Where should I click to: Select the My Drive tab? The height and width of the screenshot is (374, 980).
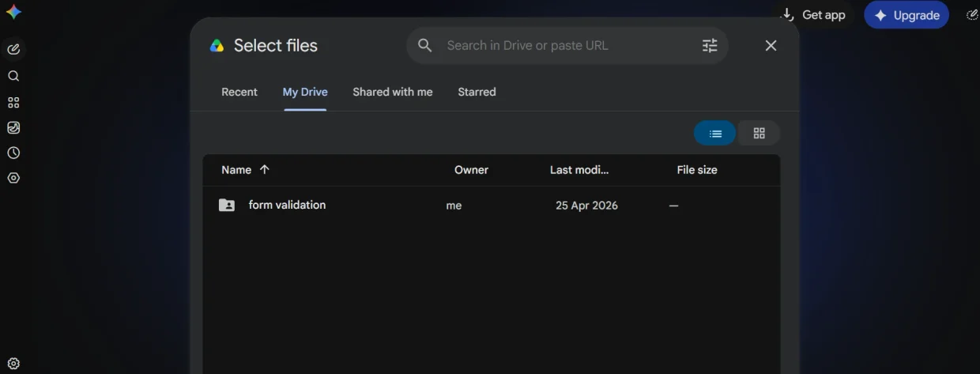click(305, 92)
